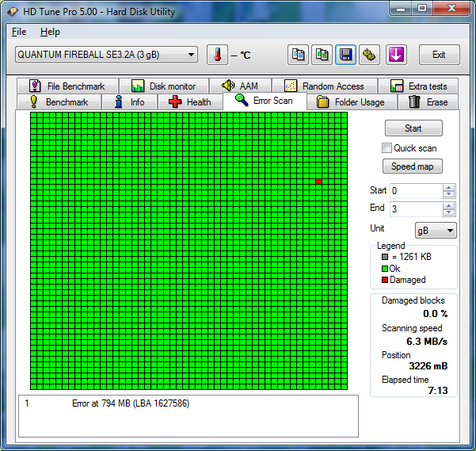Image resolution: width=476 pixels, height=451 pixels.
Task: Decrease the End value with down arrow
Action: tap(449, 213)
